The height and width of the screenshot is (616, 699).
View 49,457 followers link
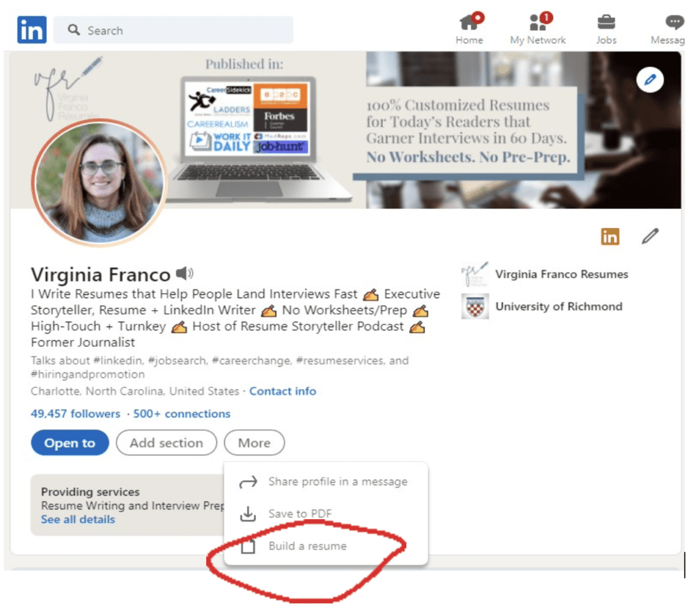tap(75, 413)
